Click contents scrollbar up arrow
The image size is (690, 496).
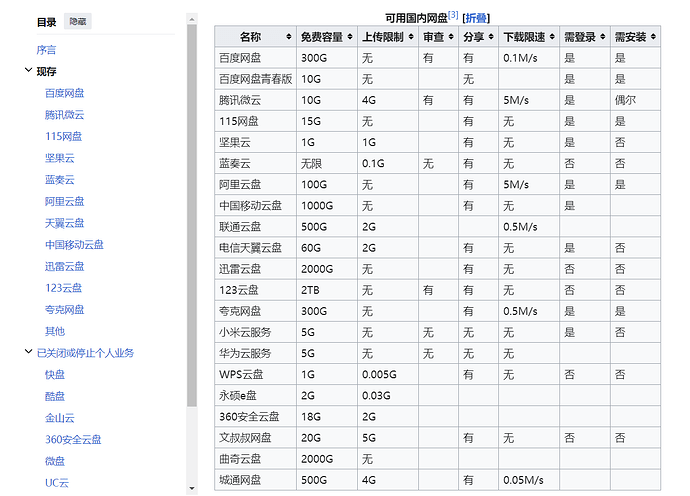pos(191,19)
